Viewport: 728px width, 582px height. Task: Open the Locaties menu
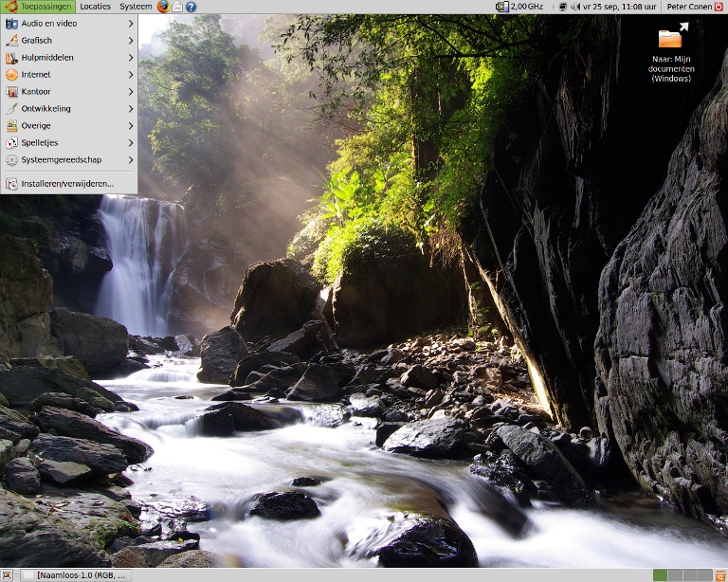[95, 7]
